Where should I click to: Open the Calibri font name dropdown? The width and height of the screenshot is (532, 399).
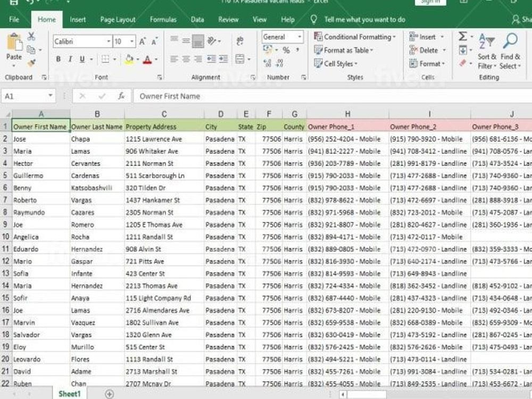(109, 41)
